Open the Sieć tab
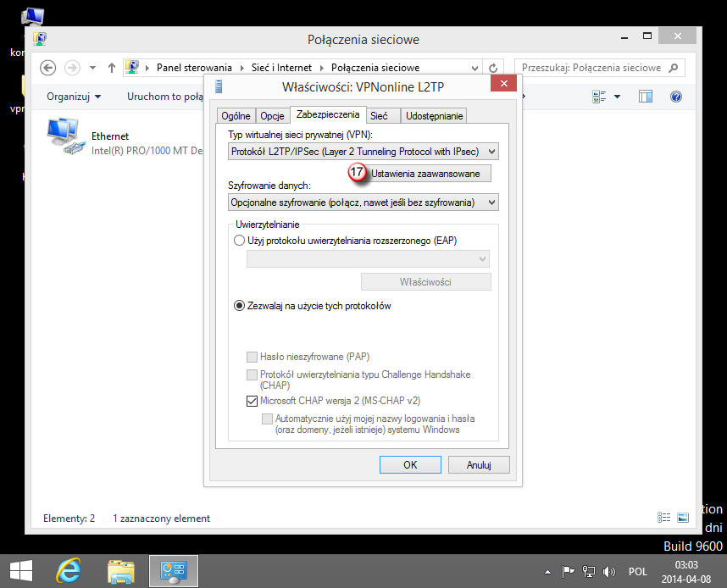Screen dimensions: 727x588 coord(383,116)
